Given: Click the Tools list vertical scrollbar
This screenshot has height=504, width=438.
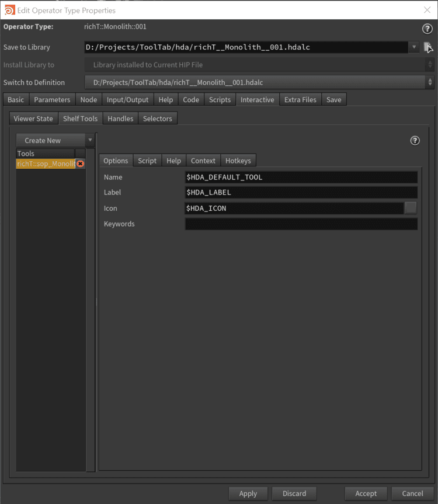Looking at the screenshot, I should (91, 310).
